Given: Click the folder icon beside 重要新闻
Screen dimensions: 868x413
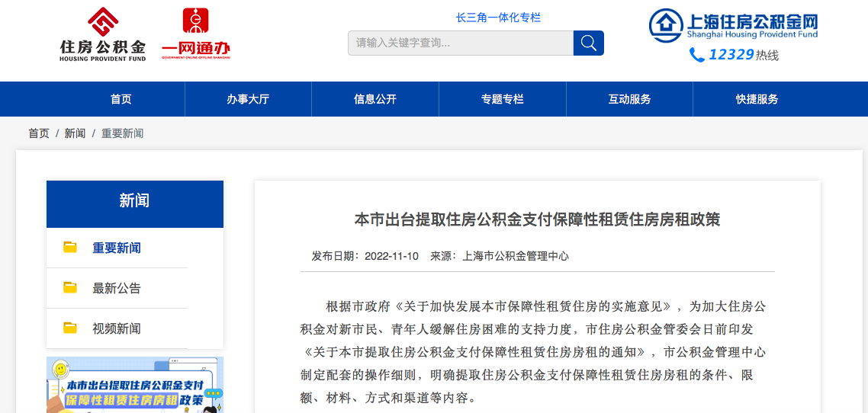Looking at the screenshot, I should pos(70,248).
